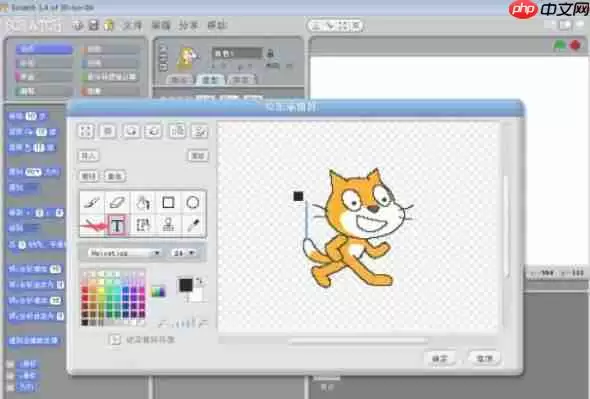Click the sprite name input field
The width and height of the screenshot is (590, 399).
[x=237, y=53]
